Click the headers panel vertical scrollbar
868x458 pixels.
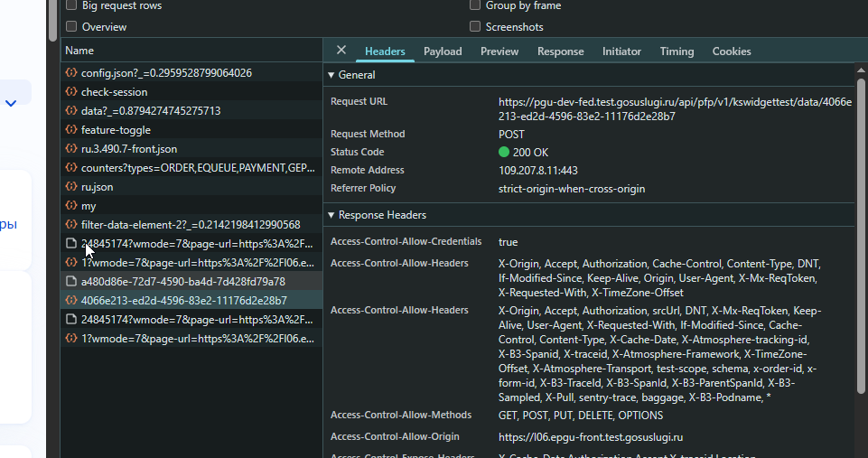pos(861,237)
